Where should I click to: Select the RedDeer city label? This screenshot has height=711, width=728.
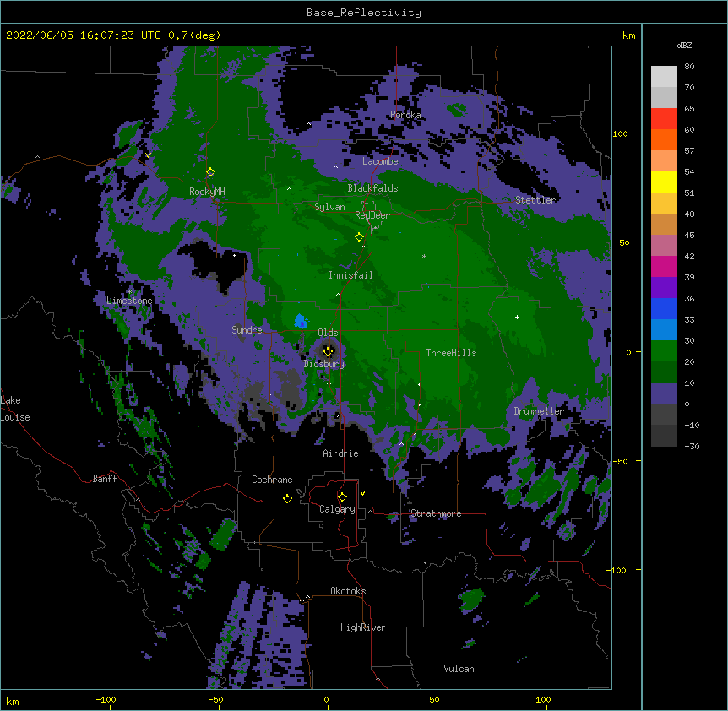pyautogui.click(x=372, y=215)
